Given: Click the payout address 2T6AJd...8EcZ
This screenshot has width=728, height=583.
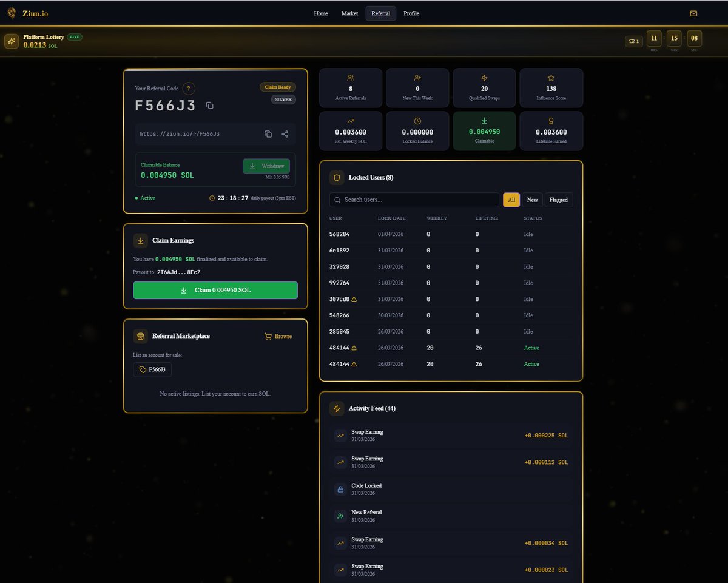Looking at the screenshot, I should pos(178,272).
